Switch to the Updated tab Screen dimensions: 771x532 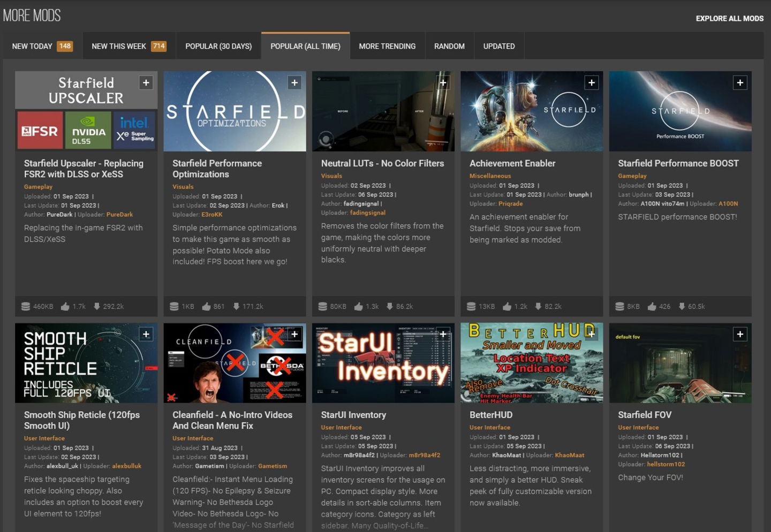click(x=499, y=46)
